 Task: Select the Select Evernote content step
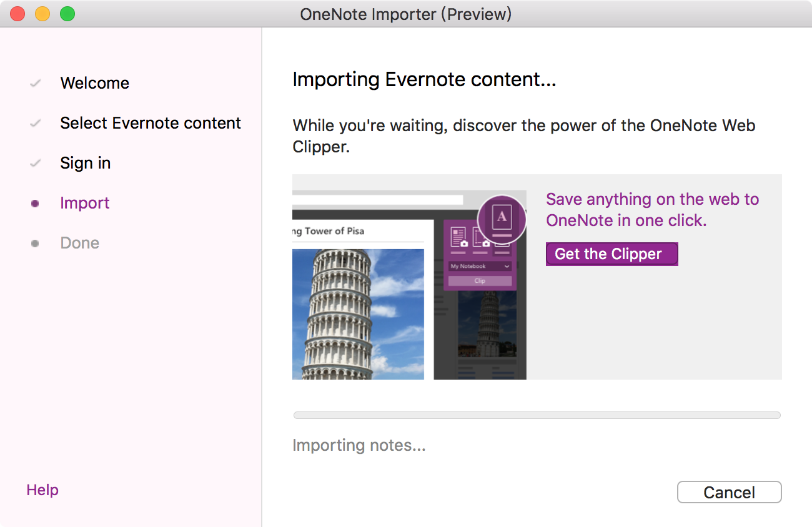pyautogui.click(x=151, y=123)
